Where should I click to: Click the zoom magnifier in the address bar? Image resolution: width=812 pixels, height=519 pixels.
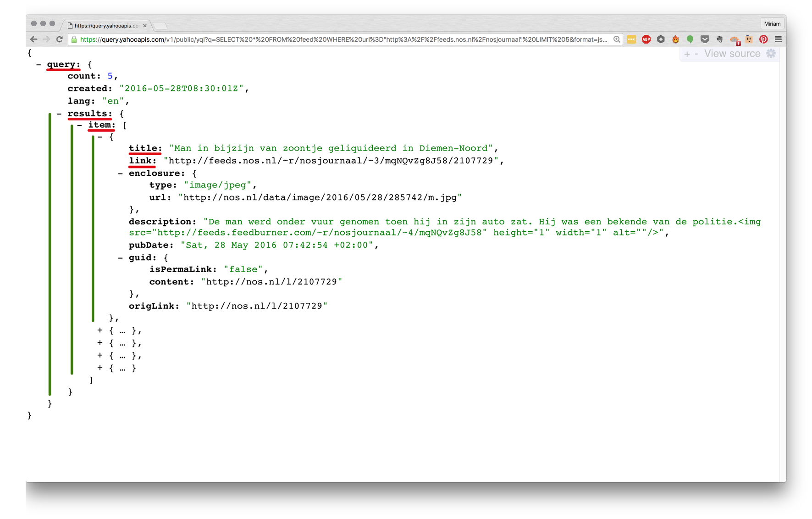point(617,39)
